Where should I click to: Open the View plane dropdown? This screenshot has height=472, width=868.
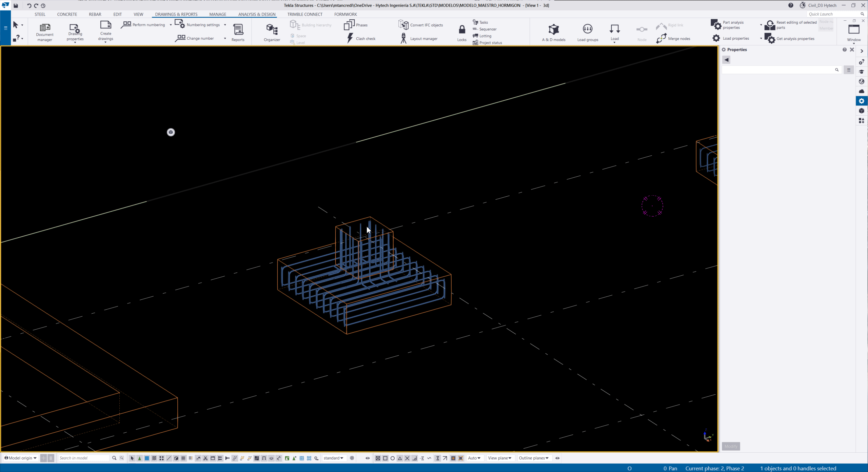(499, 458)
